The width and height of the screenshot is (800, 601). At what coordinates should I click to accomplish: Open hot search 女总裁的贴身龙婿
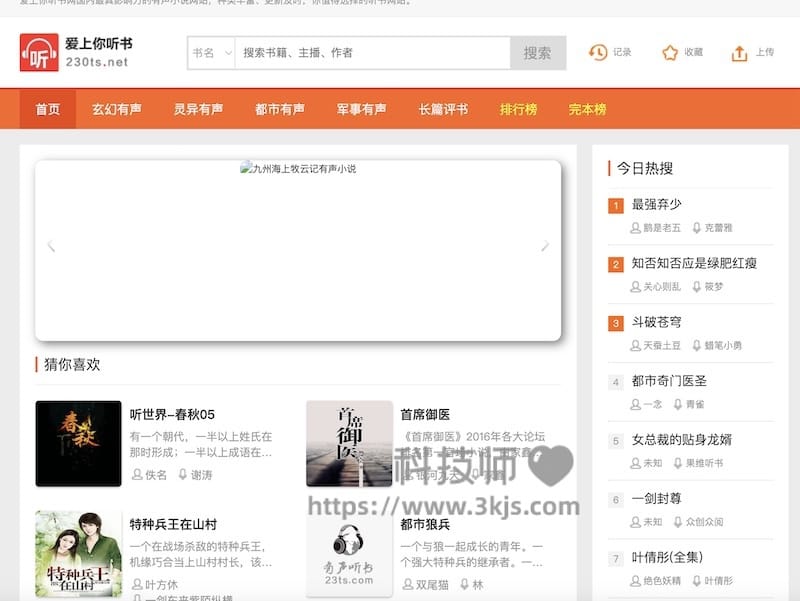pyautogui.click(x=682, y=440)
